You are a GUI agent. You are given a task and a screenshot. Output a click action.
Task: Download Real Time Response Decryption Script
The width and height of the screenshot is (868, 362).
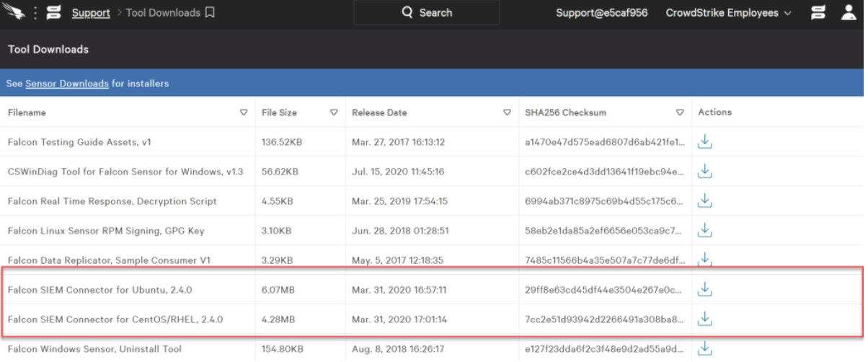click(705, 200)
